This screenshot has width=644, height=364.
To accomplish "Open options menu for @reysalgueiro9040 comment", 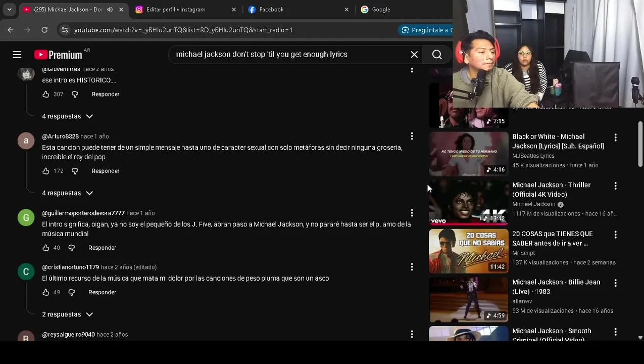I will click(412, 334).
